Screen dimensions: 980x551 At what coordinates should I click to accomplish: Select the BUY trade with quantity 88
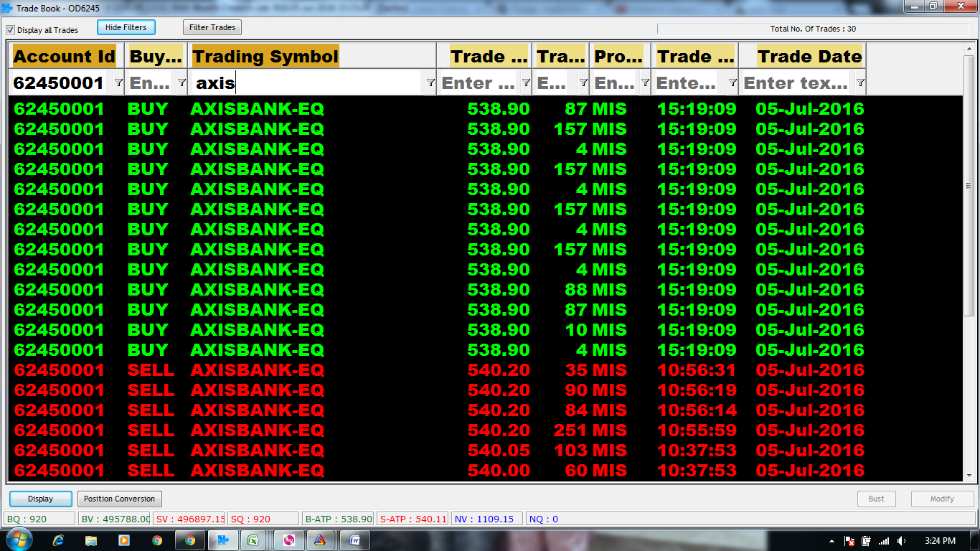coord(485,290)
